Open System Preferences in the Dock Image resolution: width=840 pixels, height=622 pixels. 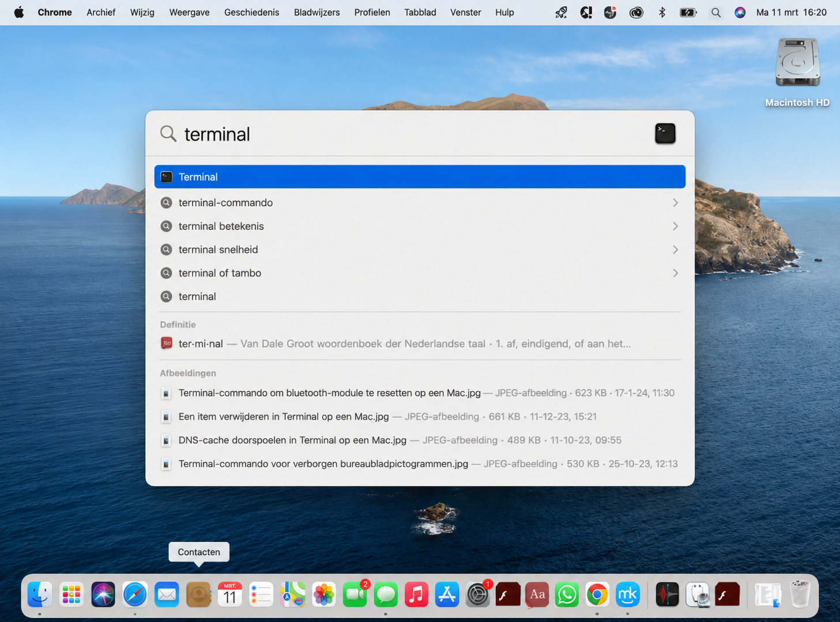click(478, 594)
